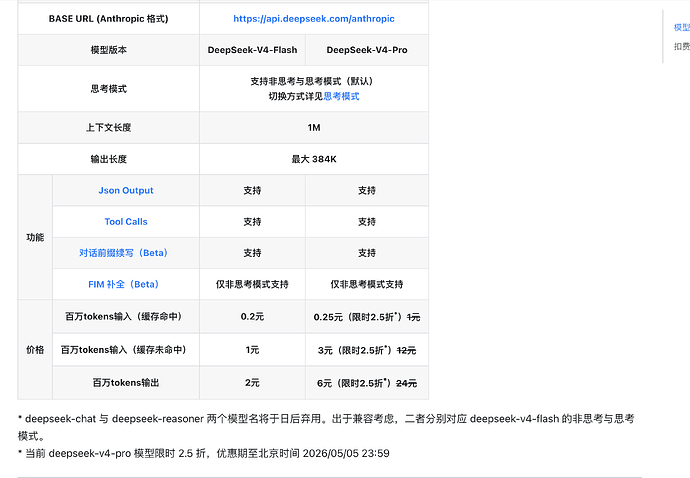The width and height of the screenshot is (690, 478).
Task: Click the 支持非思考与思考模式 text
Action: 314,81
